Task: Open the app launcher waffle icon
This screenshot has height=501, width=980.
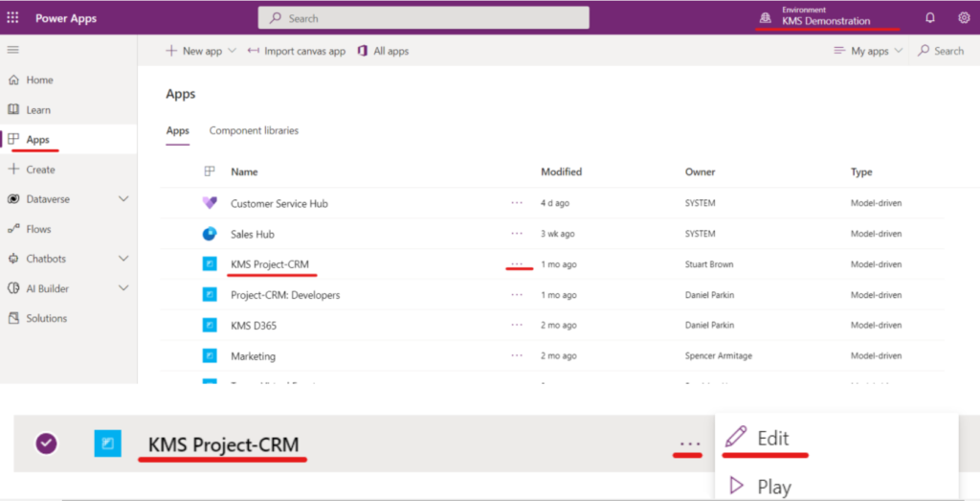Action: pyautogui.click(x=12, y=17)
